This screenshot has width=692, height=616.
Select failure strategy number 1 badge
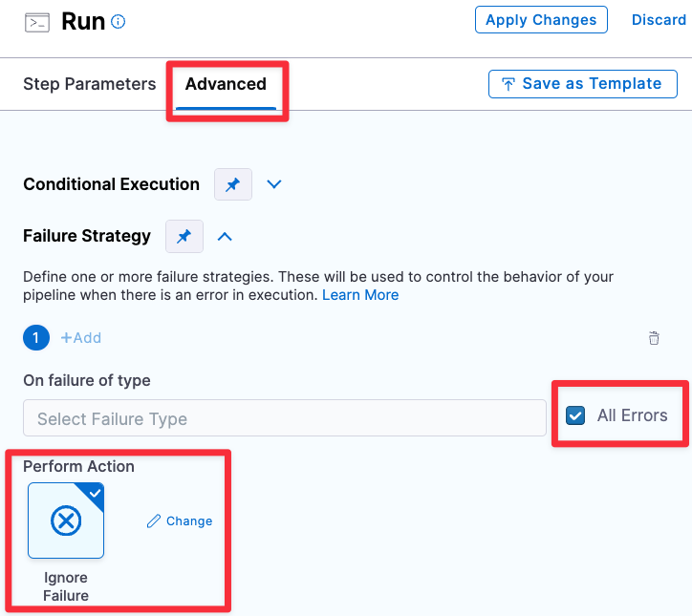pyautogui.click(x=35, y=338)
